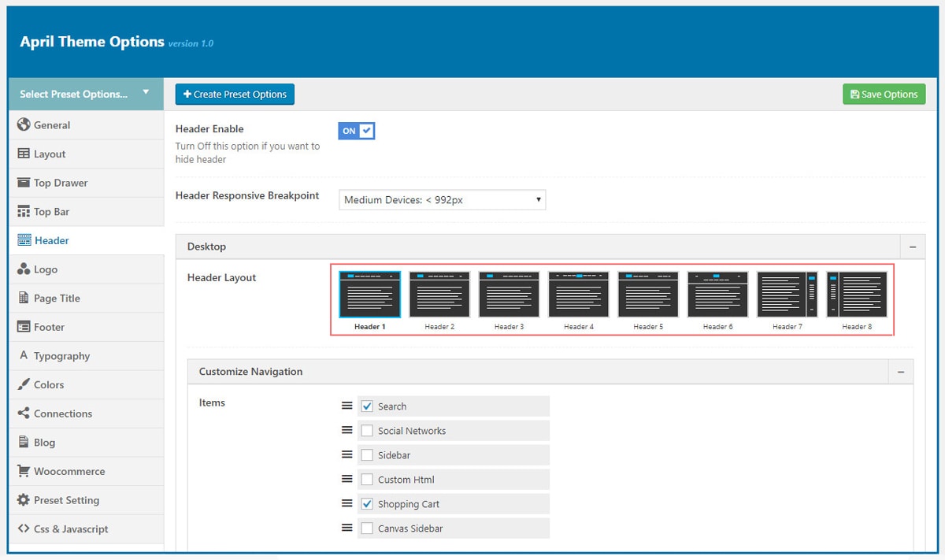Click the globe icon beside General

[x=24, y=124]
